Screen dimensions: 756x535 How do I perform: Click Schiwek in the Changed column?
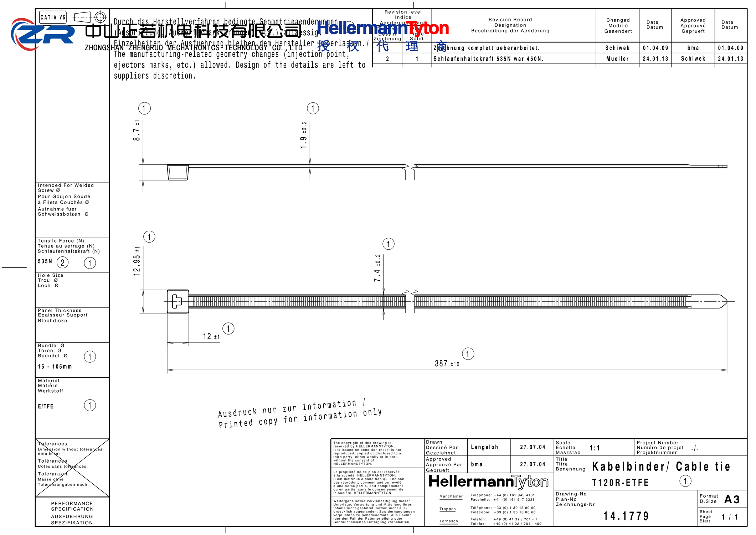pyautogui.click(x=618, y=48)
